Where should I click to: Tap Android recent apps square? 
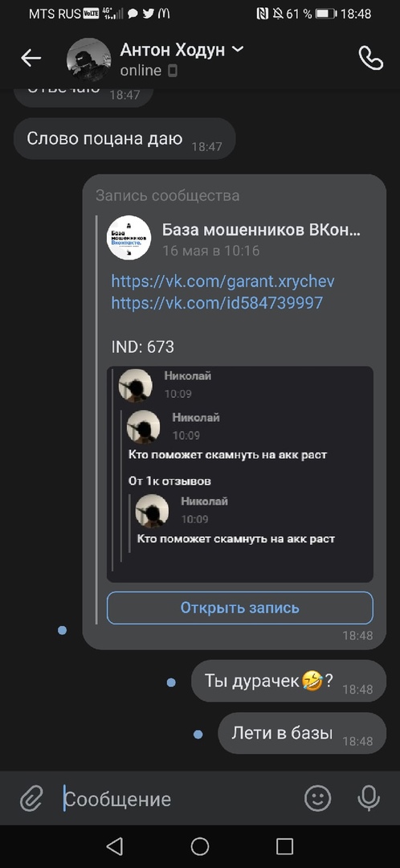point(284,845)
